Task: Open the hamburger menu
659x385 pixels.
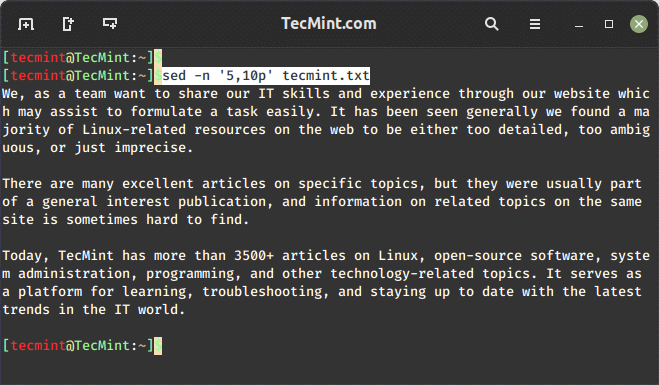Action: point(535,24)
